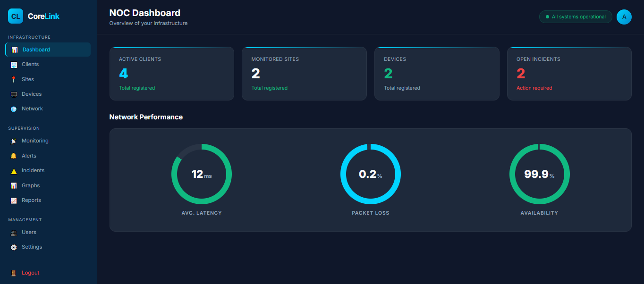The image size is (644, 284).
Task: Go to the Clients page
Action: pos(48,64)
